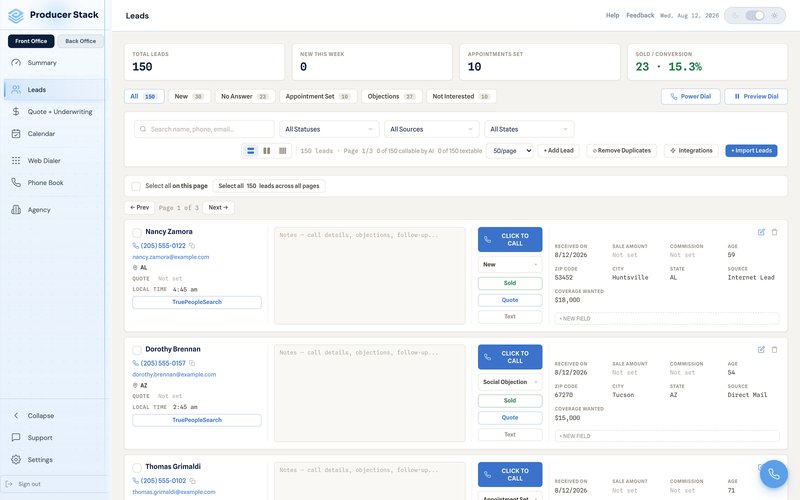Click the Preview Dial button
The image size is (800, 500).
756,96
